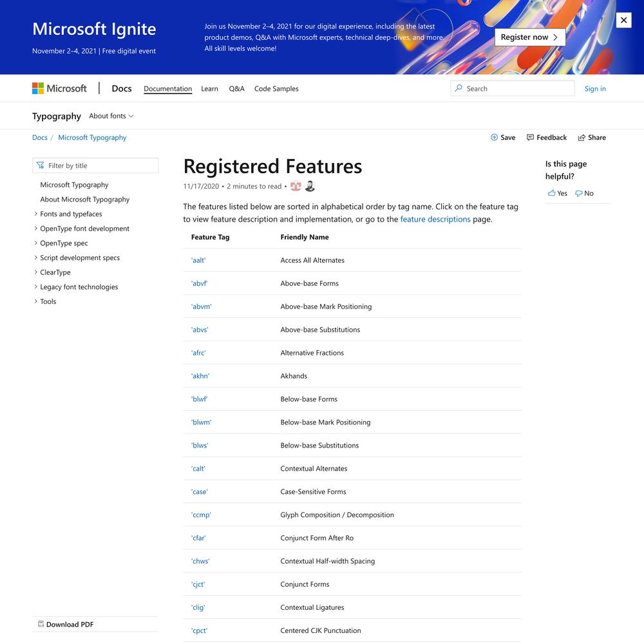Select the Documentation tab
Image resolution: width=644 pixels, height=644 pixels.
click(x=167, y=89)
